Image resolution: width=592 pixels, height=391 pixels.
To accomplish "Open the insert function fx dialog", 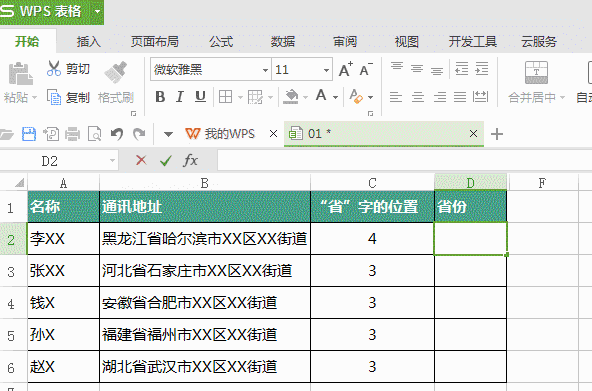I will (x=191, y=160).
